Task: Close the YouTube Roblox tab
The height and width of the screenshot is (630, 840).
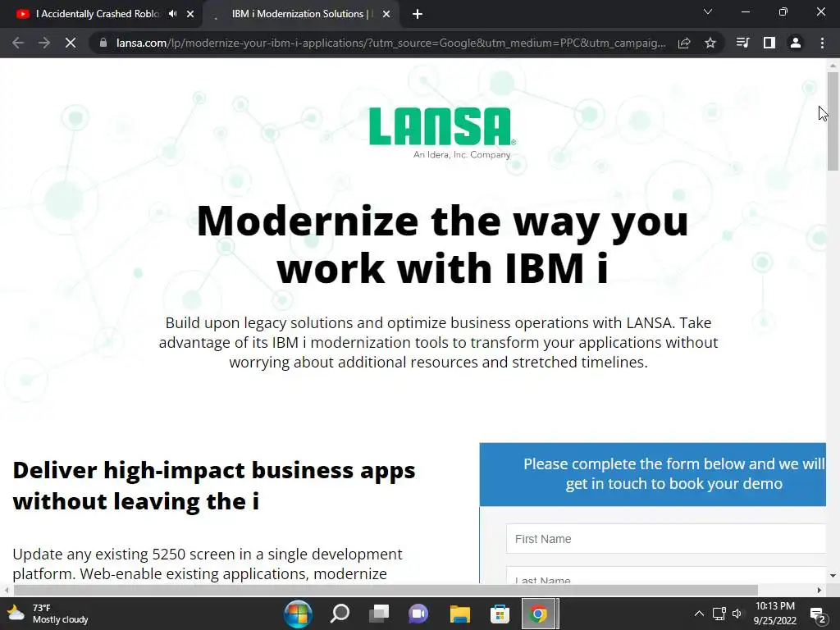Action: 190,14
